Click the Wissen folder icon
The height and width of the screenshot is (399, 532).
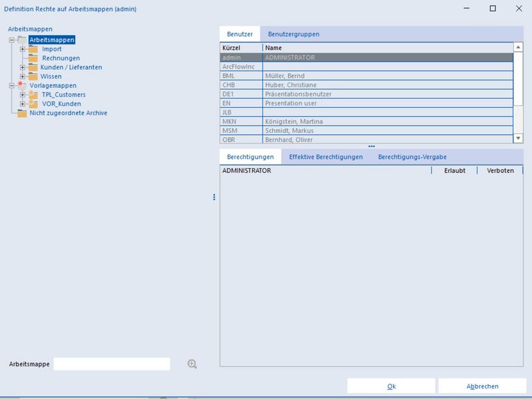click(33, 76)
